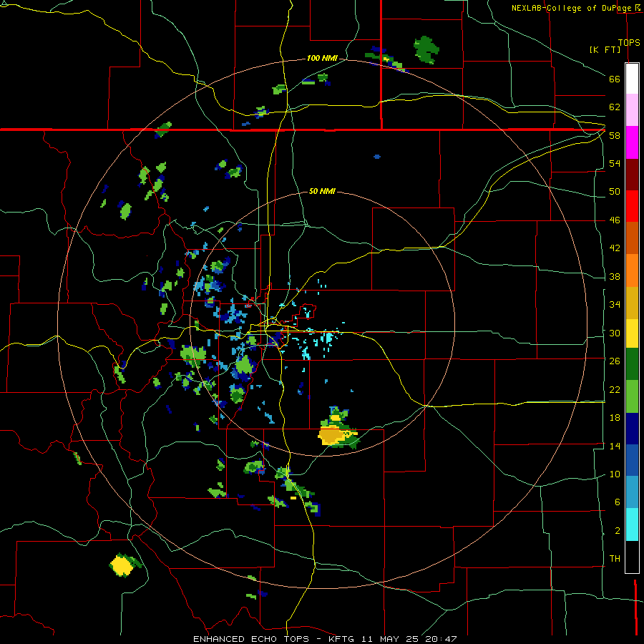Click the bright red legend swatch near 46
The width and height of the screenshot is (644, 644).
(x=632, y=206)
